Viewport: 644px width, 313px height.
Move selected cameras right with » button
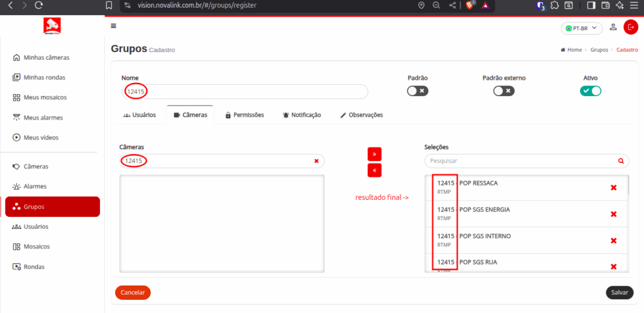pos(375,154)
